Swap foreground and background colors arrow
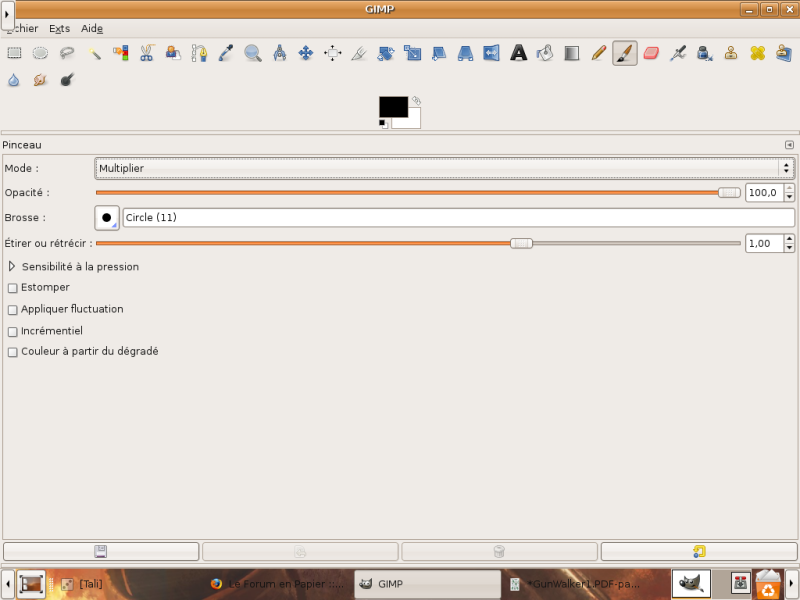 click(x=416, y=101)
